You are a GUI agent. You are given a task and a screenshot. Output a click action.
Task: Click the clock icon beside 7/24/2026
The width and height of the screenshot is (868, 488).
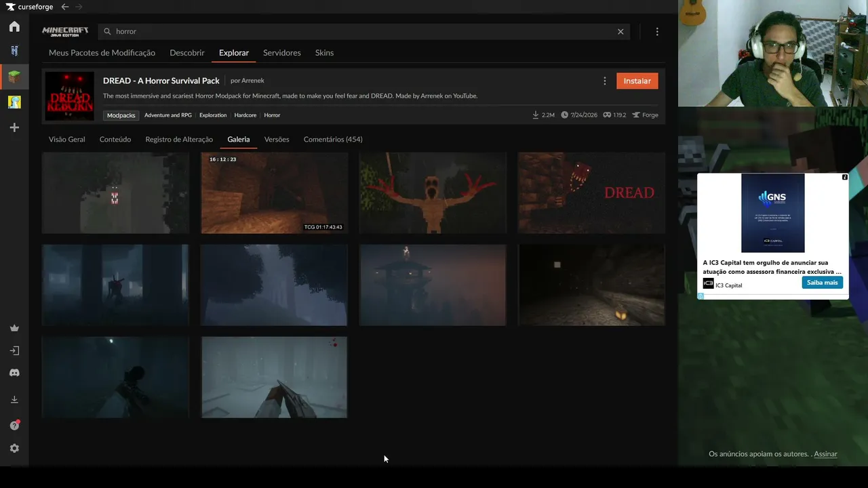(x=564, y=115)
